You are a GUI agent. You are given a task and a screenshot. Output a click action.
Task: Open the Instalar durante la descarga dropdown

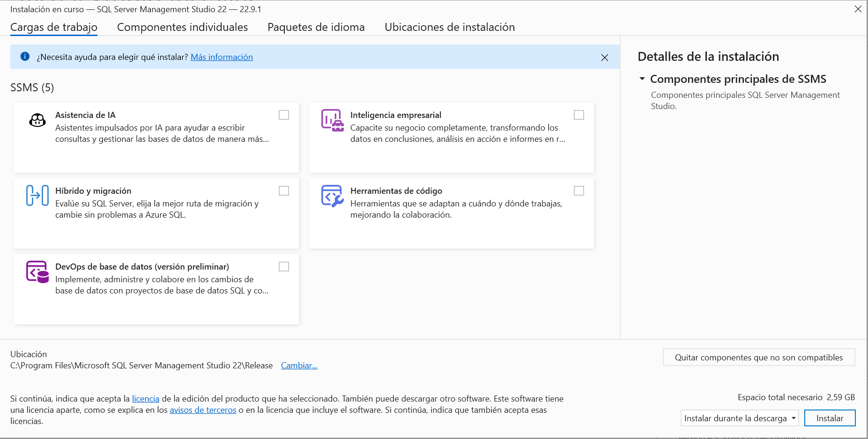[740, 418]
